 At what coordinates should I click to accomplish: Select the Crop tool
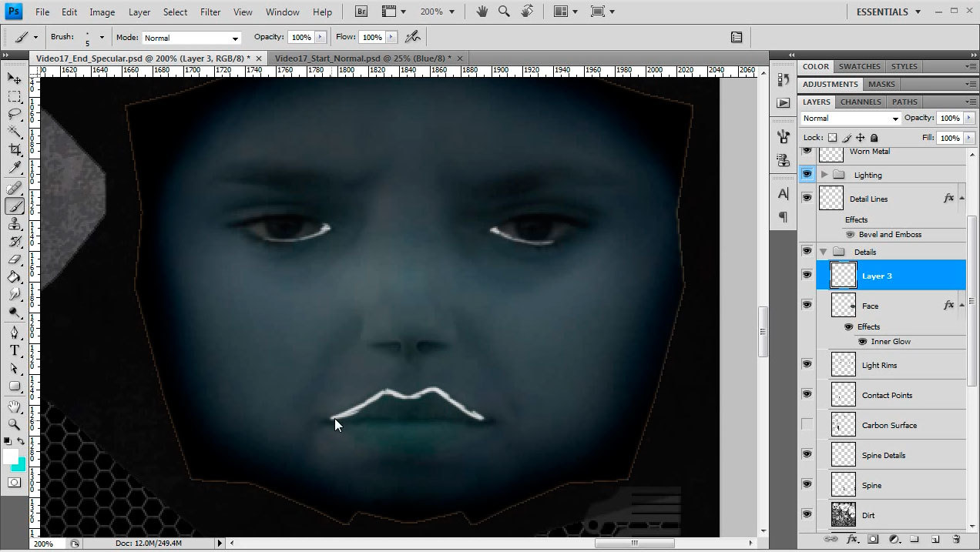click(15, 149)
